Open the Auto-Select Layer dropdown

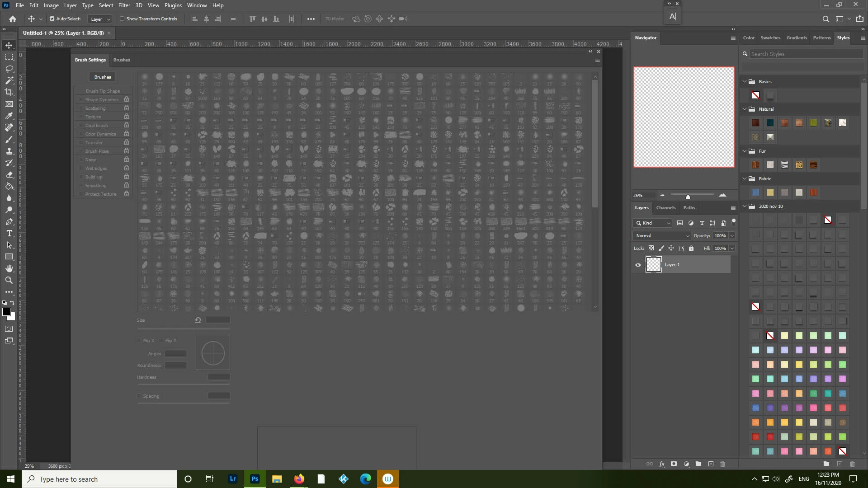tap(100, 19)
